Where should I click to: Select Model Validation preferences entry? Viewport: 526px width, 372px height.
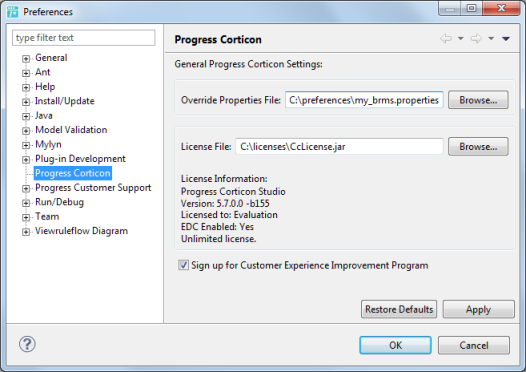pos(71,130)
